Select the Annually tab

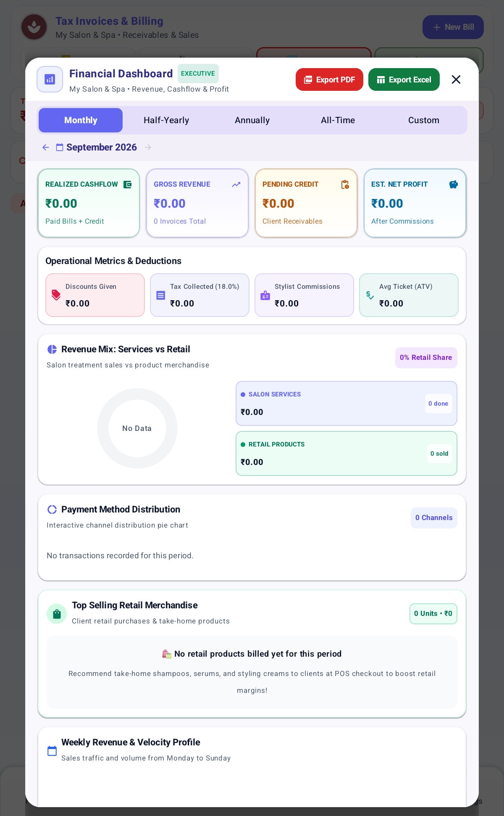pos(252,120)
